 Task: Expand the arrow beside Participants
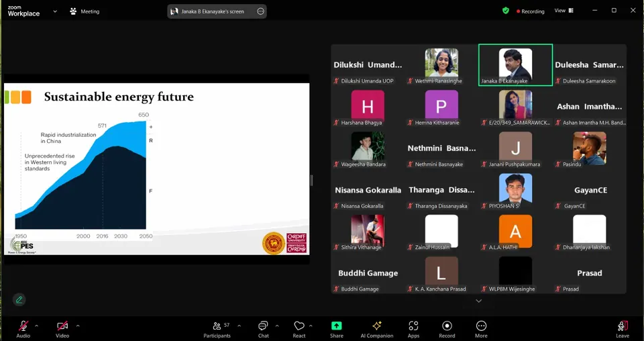pyautogui.click(x=239, y=326)
